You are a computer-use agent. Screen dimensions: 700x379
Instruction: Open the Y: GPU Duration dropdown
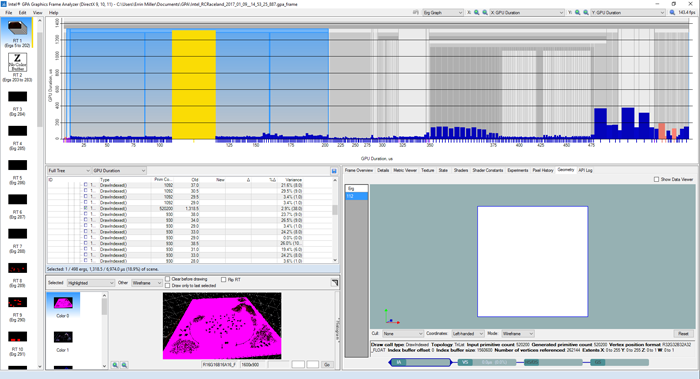pos(628,12)
